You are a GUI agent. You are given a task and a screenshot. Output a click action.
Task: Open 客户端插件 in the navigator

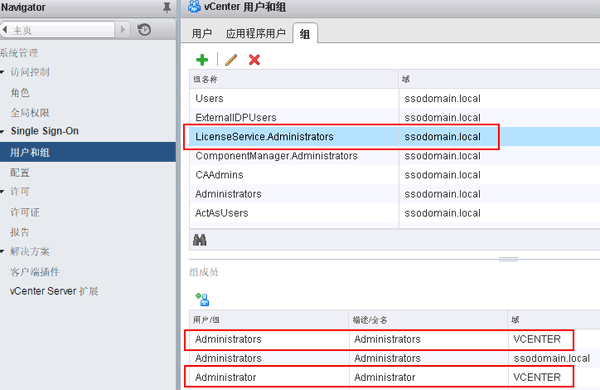coord(34,272)
